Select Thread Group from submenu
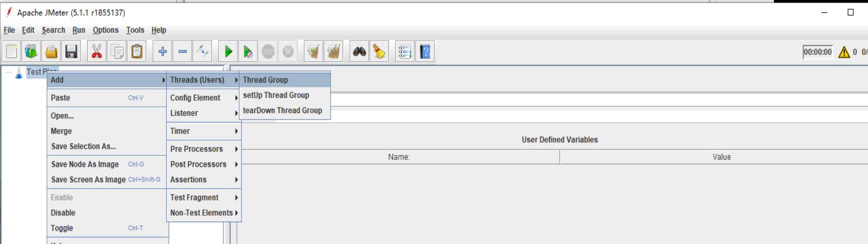This screenshot has height=244, width=868. (285, 80)
